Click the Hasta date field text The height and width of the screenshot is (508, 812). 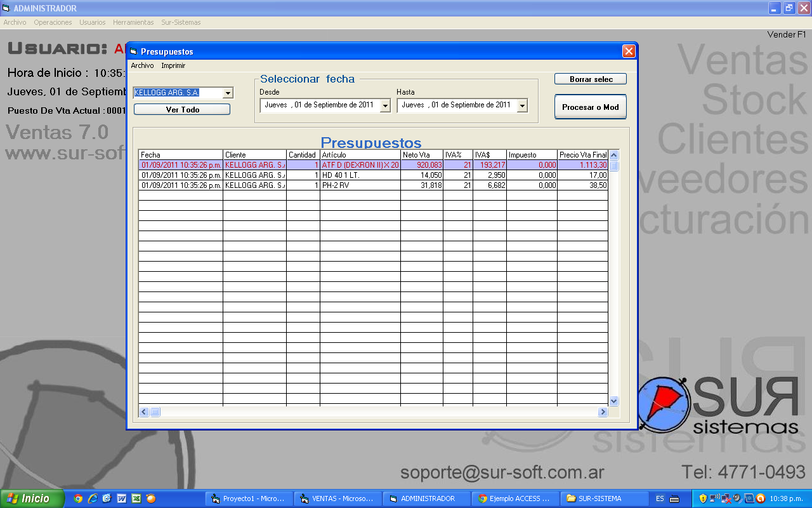point(456,105)
